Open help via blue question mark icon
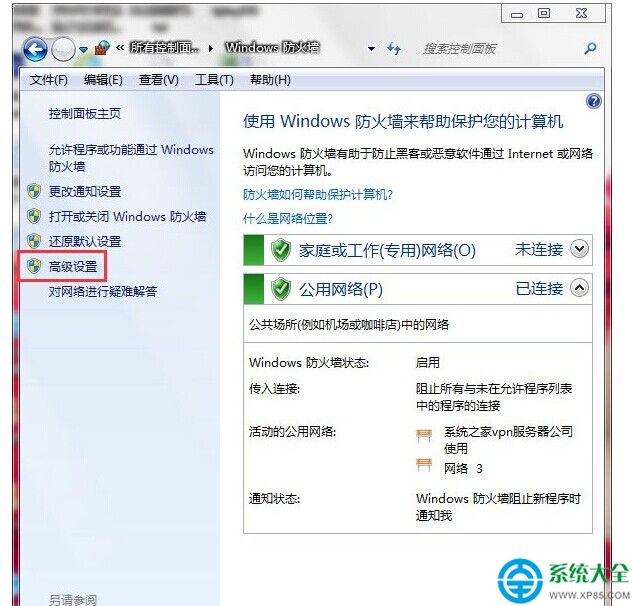Screen dimensions: 632x606 (x=594, y=101)
